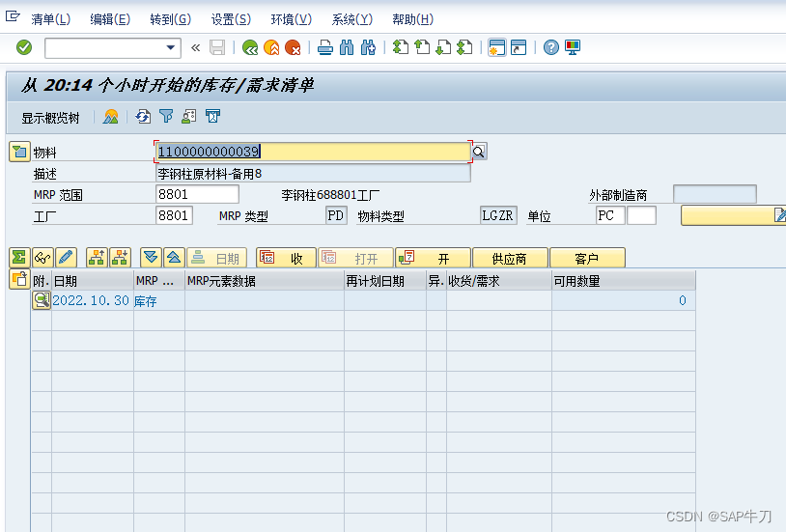The width and height of the screenshot is (786, 532).
Task: Click the Find Next binoculars icon
Action: point(368,47)
